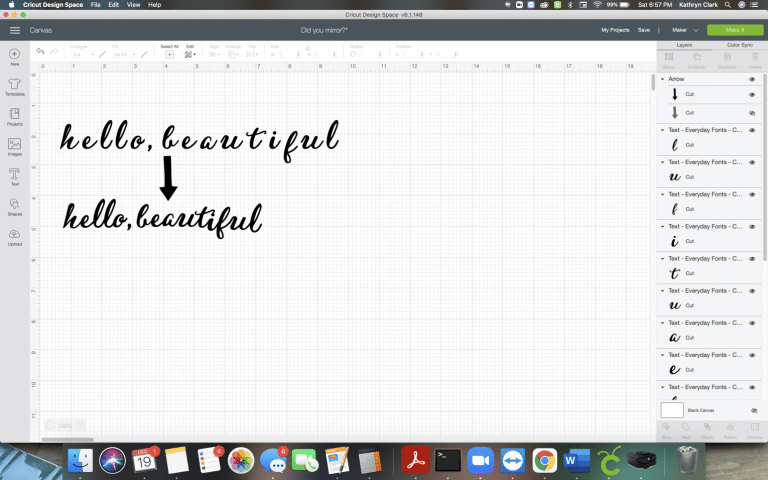
Task: Toggle Blank Canvas visibility
Action: coord(753,411)
